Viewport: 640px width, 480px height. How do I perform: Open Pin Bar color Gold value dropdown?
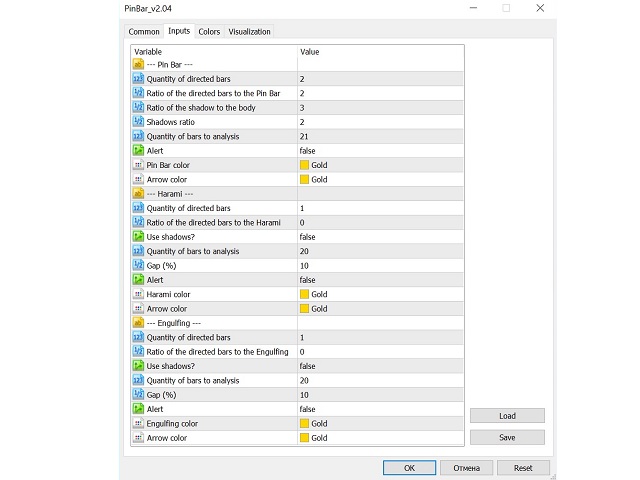[x=380, y=165]
